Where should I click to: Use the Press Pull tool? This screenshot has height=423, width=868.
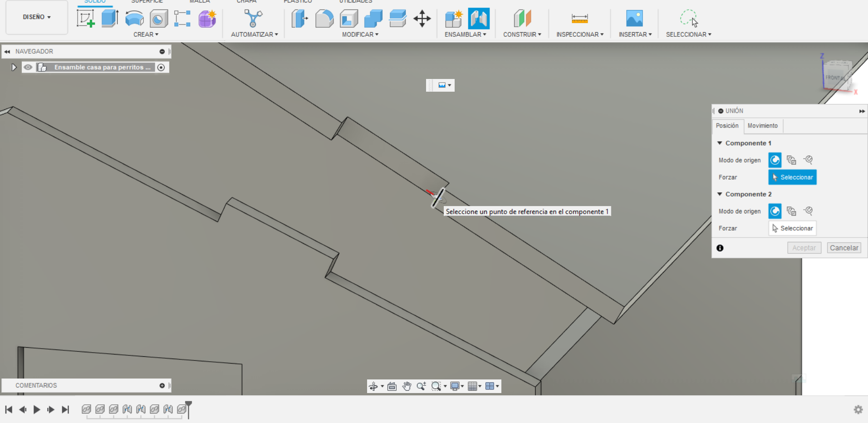(300, 19)
